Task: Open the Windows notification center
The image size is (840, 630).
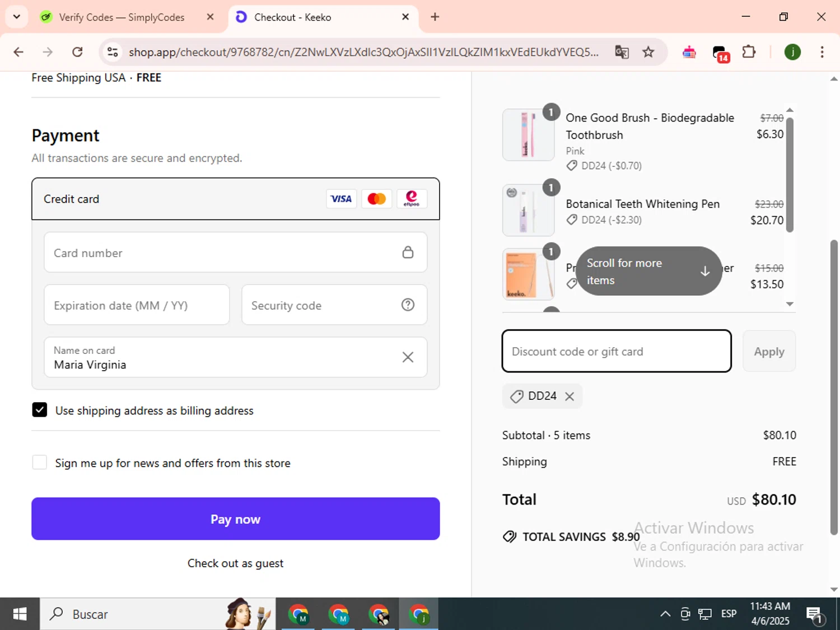Action: tap(814, 615)
